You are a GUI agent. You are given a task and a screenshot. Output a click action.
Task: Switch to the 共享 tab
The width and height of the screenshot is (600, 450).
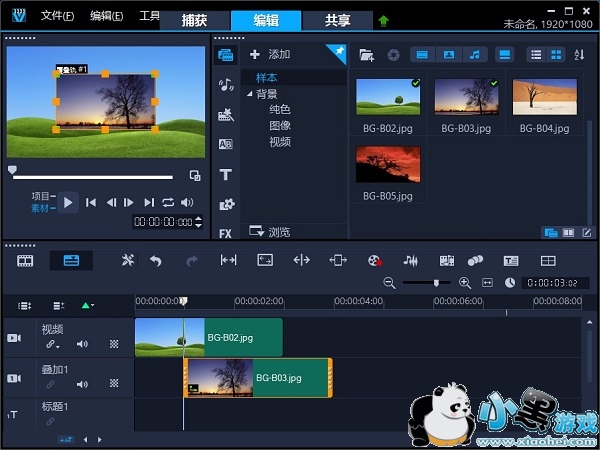click(338, 20)
